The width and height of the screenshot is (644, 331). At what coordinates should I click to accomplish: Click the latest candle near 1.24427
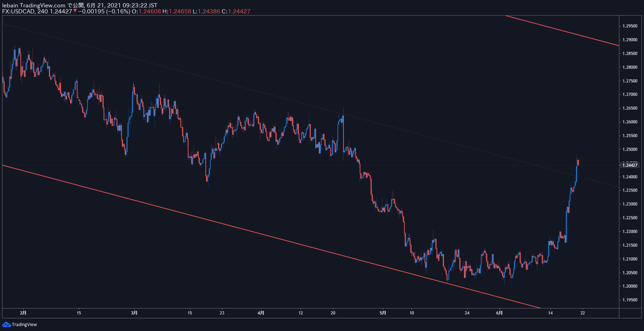tap(578, 163)
